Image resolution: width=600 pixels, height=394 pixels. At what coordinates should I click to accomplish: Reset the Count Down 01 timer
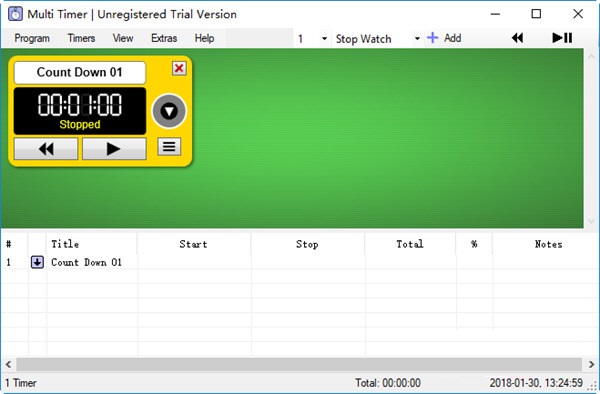[x=46, y=148]
